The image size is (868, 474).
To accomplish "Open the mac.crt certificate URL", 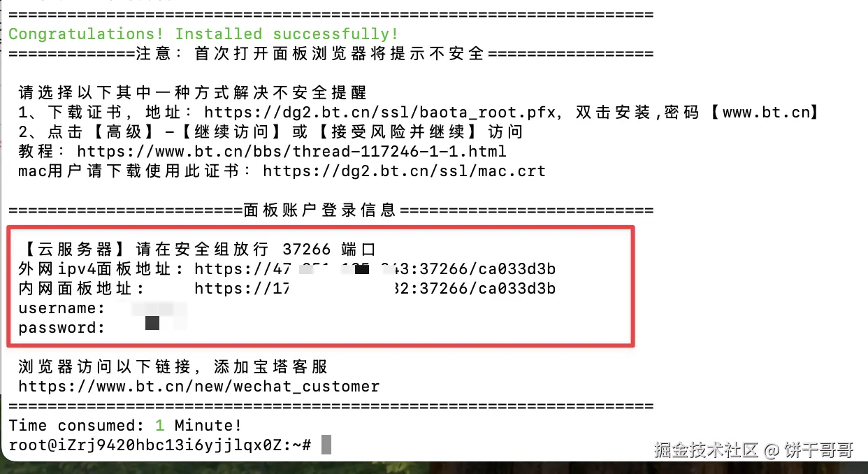I will pyautogui.click(x=404, y=171).
